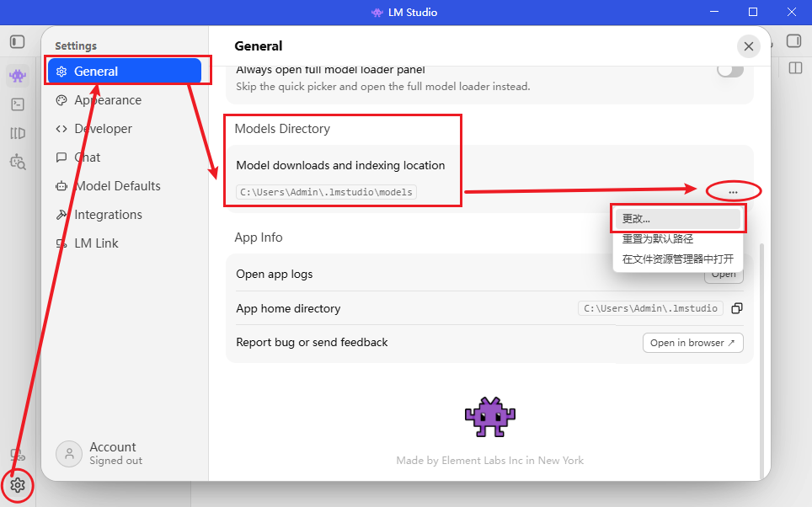812x507 pixels.
Task: Go to Developer settings section
Action: (x=125, y=128)
